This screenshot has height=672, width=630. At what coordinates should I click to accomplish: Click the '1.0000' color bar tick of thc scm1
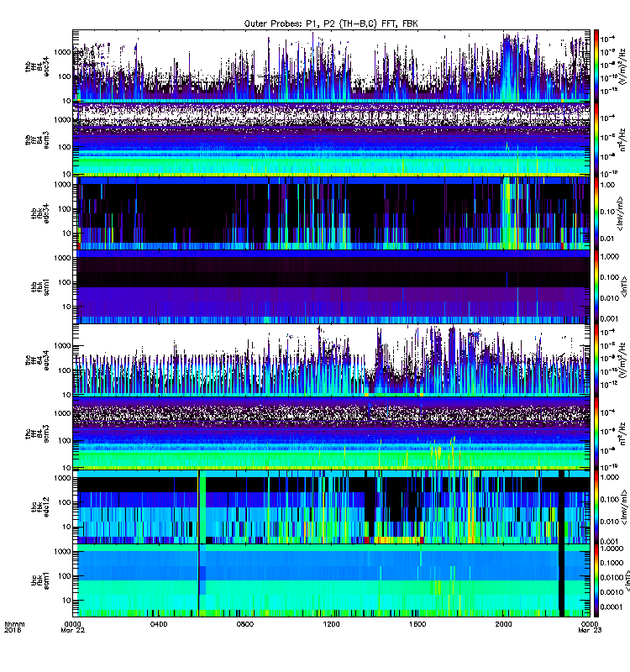612,549
